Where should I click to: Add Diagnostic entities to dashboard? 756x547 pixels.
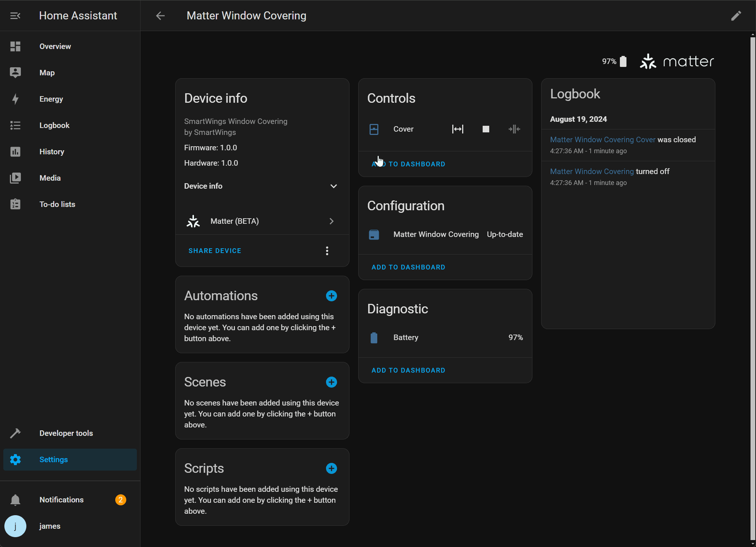pyautogui.click(x=408, y=370)
